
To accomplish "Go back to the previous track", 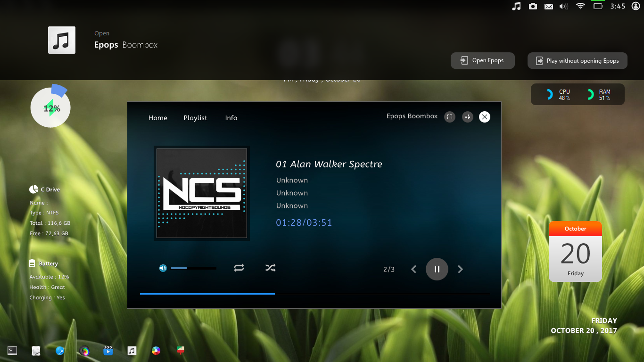I will [414, 269].
